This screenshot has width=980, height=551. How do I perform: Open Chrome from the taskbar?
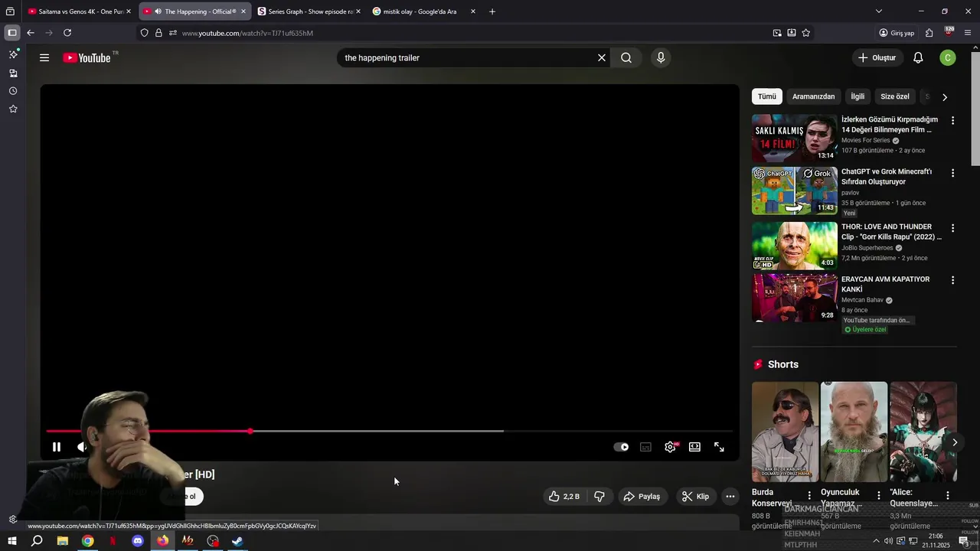point(88,541)
